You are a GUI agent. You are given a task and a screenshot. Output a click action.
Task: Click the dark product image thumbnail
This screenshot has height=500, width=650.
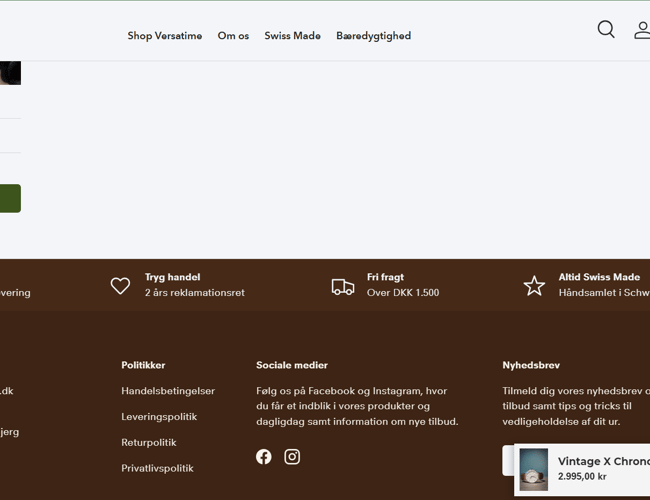10,73
